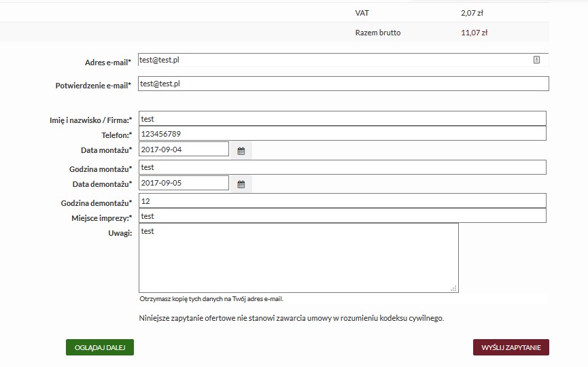Open the calendar picker for Data demontażu
The width and height of the screenshot is (588, 367).
click(241, 183)
